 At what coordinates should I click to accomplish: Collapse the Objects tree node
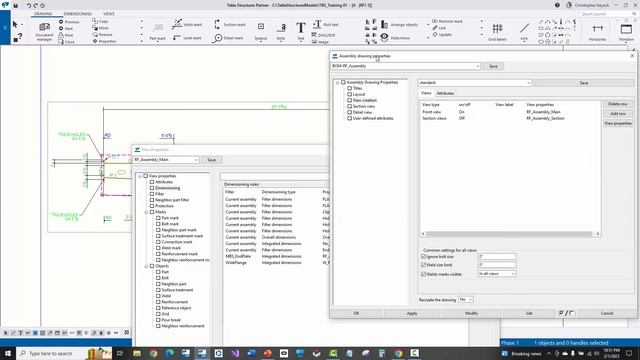[x=146, y=266]
